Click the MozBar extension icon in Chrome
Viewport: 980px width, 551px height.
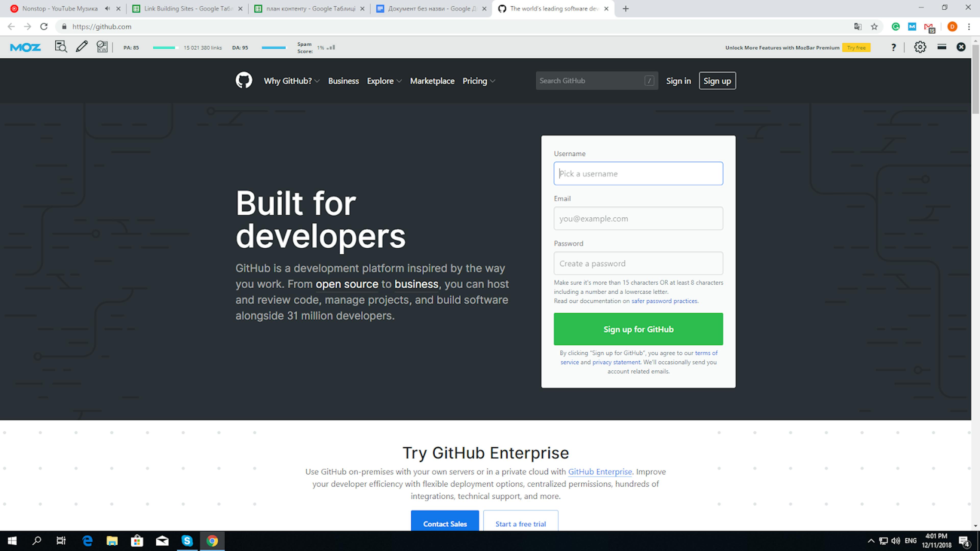[912, 27]
